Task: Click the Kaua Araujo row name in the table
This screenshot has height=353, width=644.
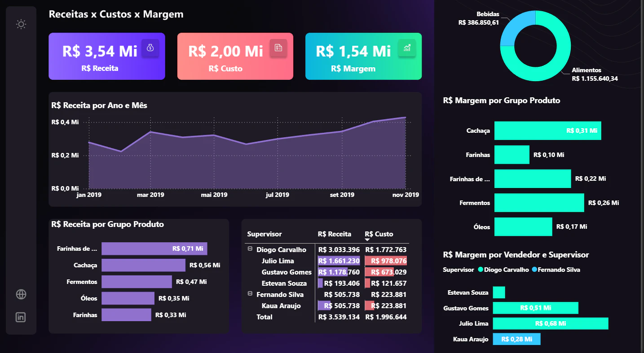Action: pyautogui.click(x=281, y=306)
